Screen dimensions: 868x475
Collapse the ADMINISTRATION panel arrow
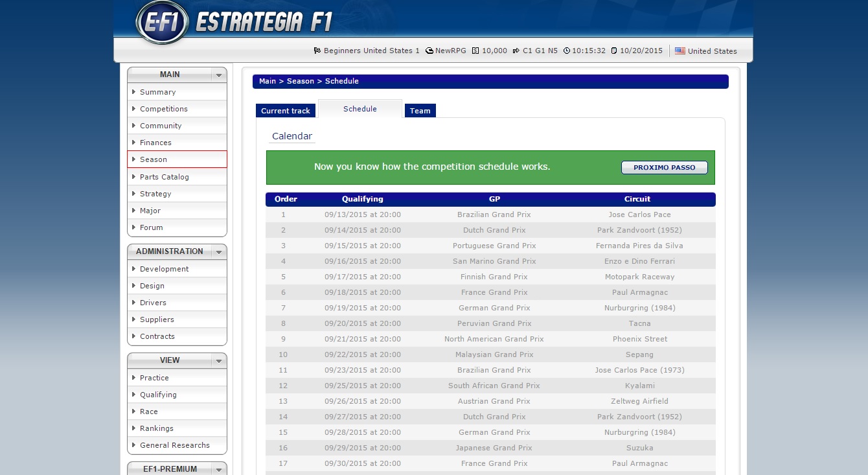219,252
